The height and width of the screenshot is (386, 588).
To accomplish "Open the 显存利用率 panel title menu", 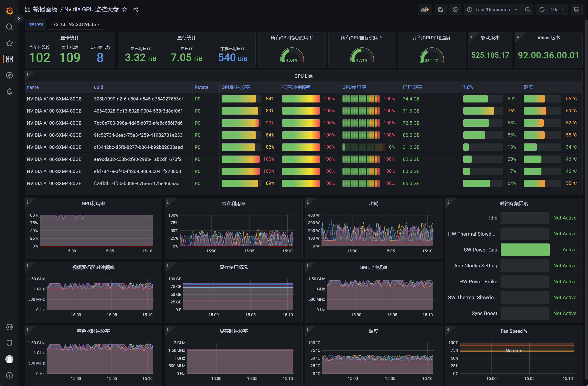I will [x=233, y=203].
